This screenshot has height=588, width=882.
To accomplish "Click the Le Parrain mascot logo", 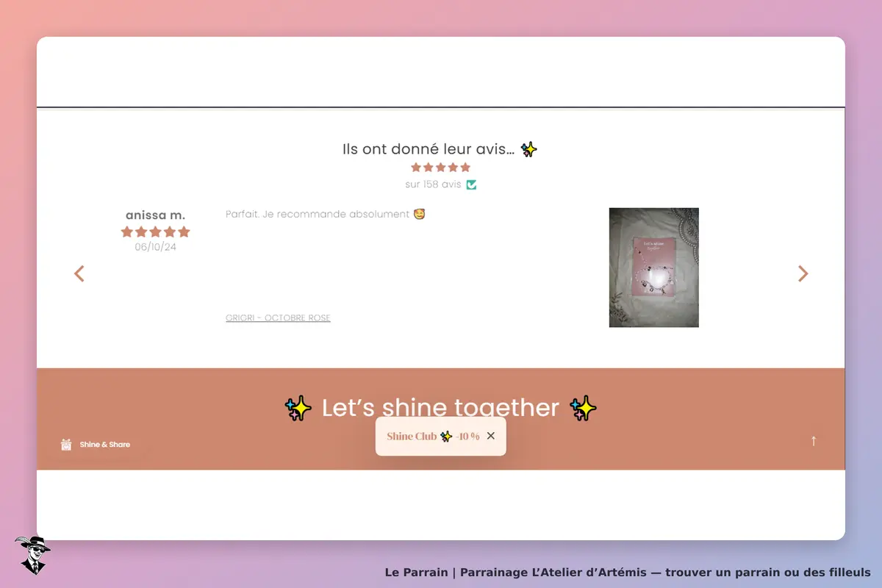I will (x=32, y=555).
